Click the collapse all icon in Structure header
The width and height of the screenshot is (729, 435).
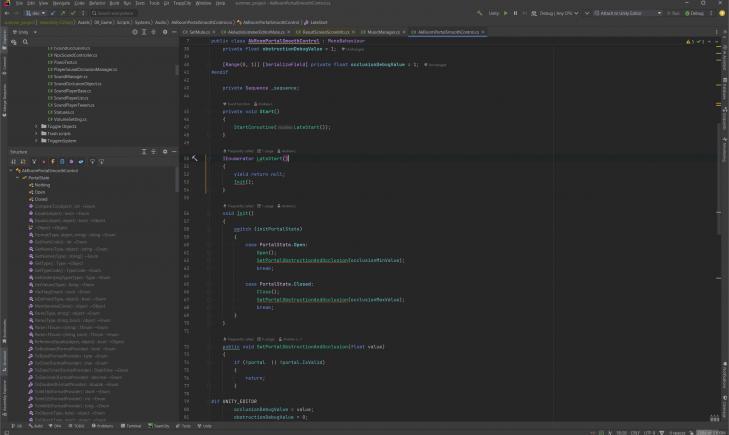click(153, 152)
